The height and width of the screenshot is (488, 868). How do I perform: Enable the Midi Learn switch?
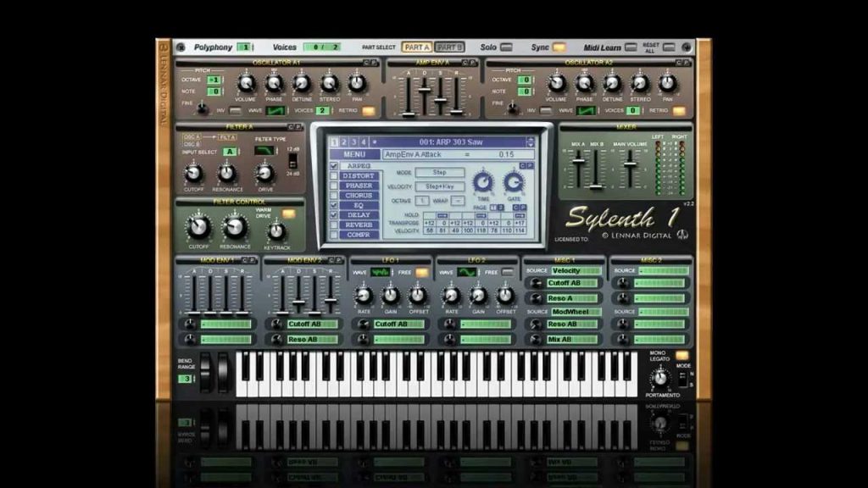[x=631, y=47]
